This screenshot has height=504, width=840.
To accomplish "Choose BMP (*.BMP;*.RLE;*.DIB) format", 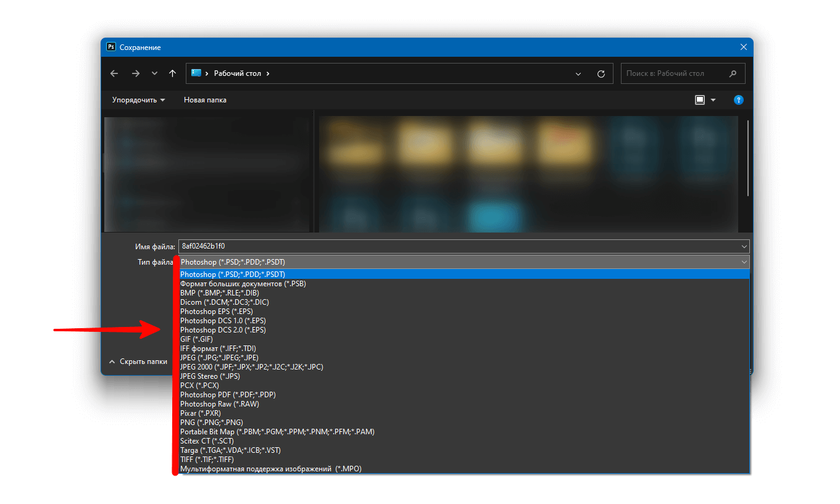I will [464, 293].
